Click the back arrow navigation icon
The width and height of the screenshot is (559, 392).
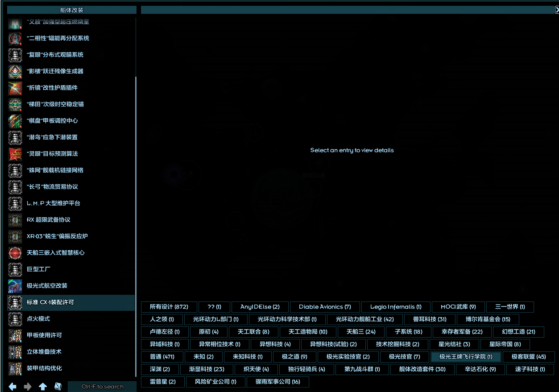pyautogui.click(x=12, y=387)
